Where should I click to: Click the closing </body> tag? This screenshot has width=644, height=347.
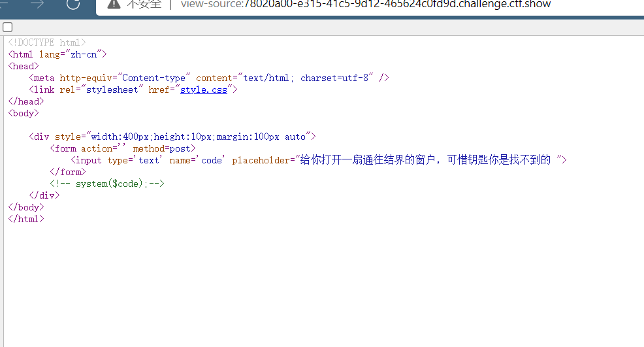(26, 207)
